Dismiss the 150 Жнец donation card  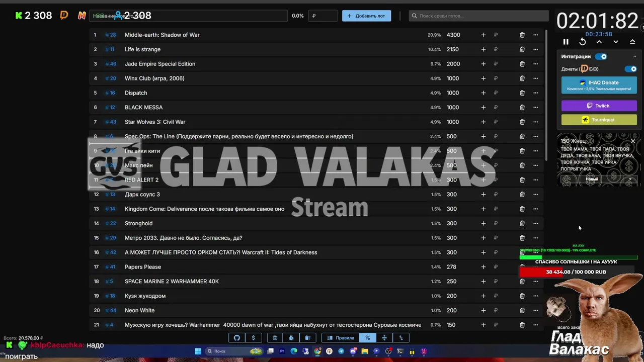[633, 141]
